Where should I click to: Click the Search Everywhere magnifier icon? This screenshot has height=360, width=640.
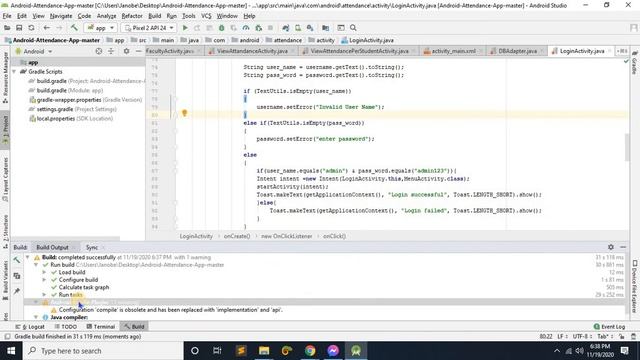tap(353, 28)
